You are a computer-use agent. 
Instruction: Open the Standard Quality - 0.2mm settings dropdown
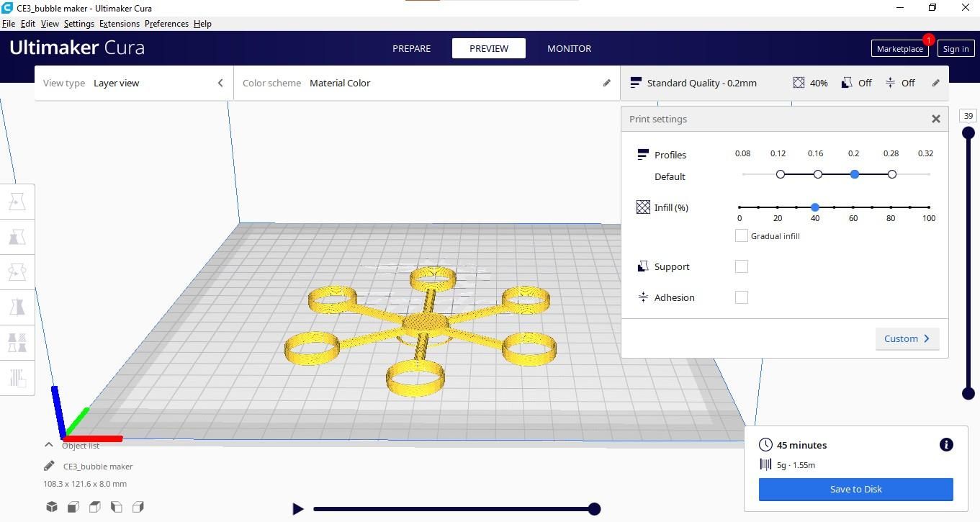click(x=784, y=83)
